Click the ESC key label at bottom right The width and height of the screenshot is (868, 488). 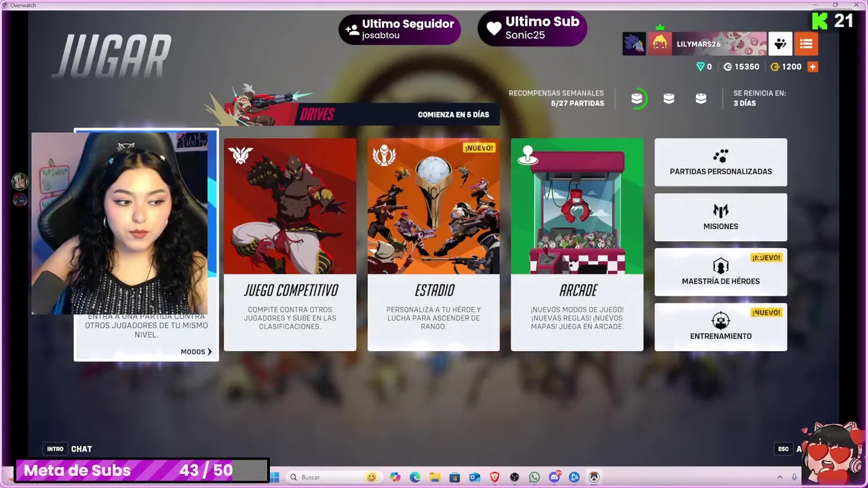coord(783,449)
